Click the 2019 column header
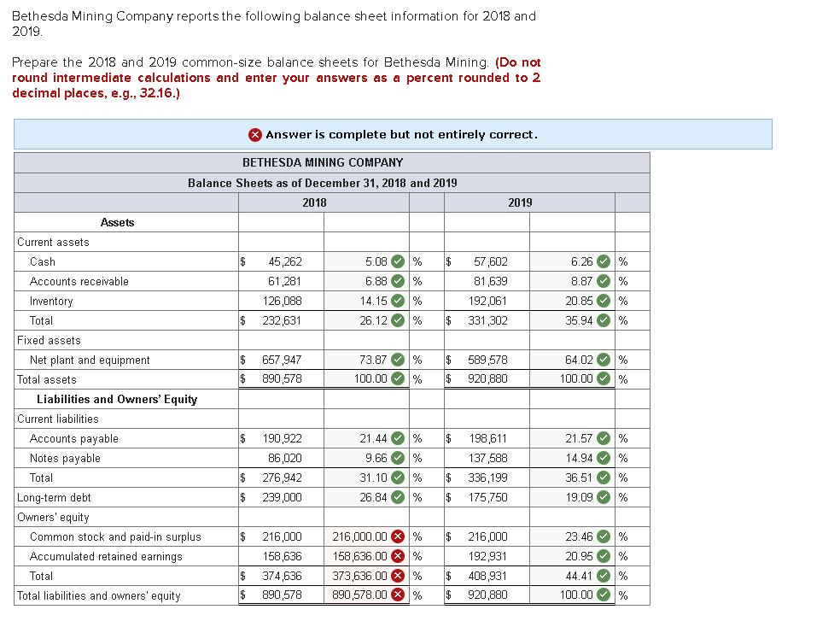The image size is (840, 627). tap(520, 202)
